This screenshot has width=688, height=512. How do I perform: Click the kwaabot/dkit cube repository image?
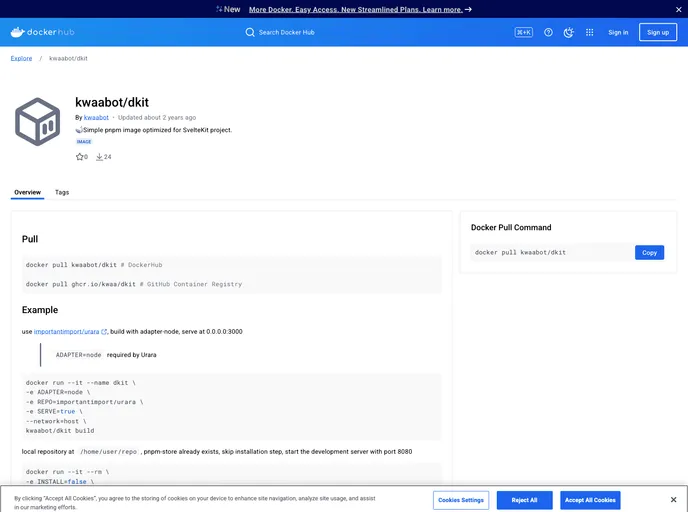(x=38, y=122)
